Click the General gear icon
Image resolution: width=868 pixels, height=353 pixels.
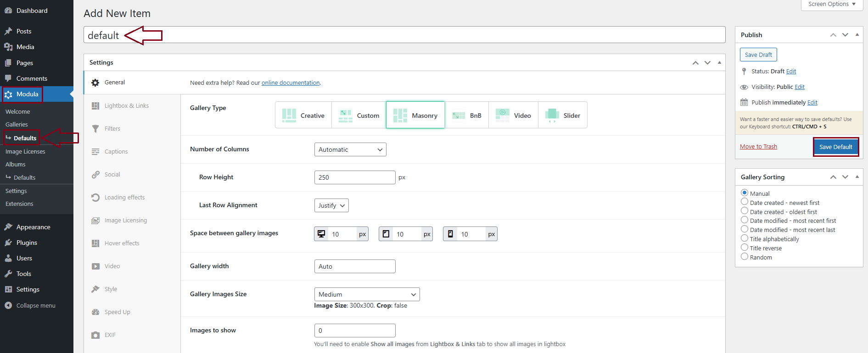(95, 83)
